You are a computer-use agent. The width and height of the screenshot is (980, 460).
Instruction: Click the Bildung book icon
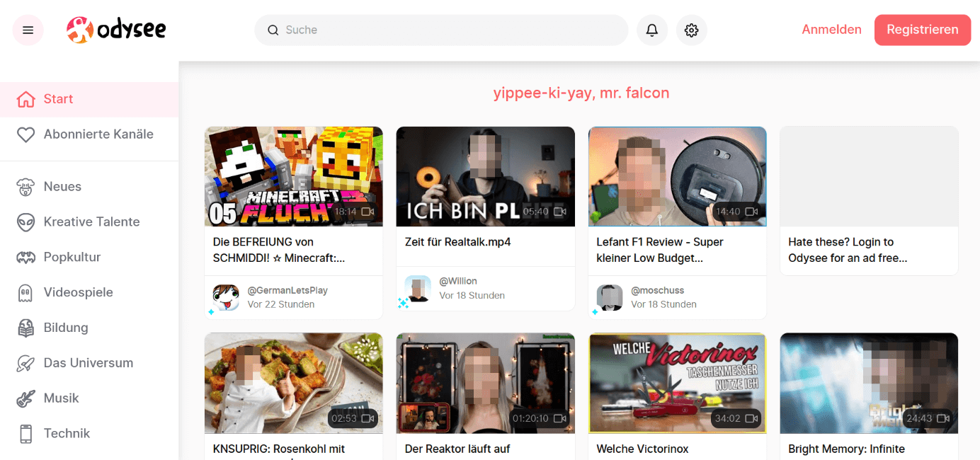pos(25,328)
